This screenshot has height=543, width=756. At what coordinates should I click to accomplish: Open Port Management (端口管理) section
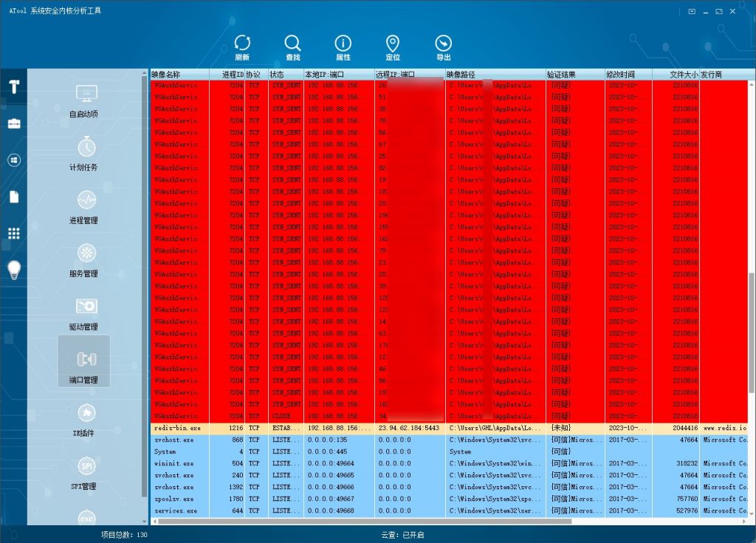[84, 361]
